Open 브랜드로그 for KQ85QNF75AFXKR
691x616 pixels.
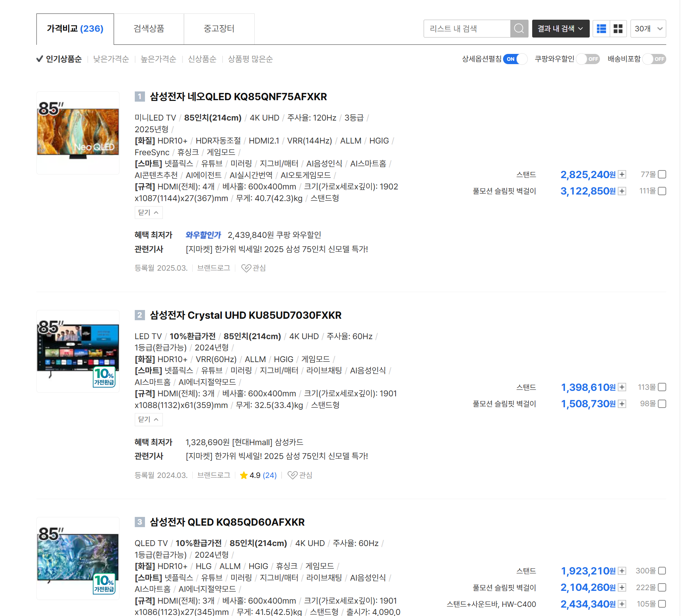tap(214, 268)
